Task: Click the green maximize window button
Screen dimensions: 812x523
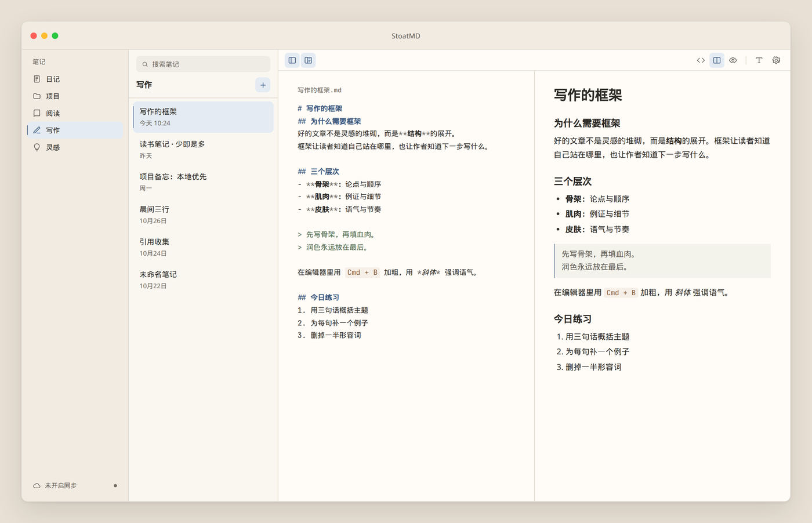Action: click(55, 36)
